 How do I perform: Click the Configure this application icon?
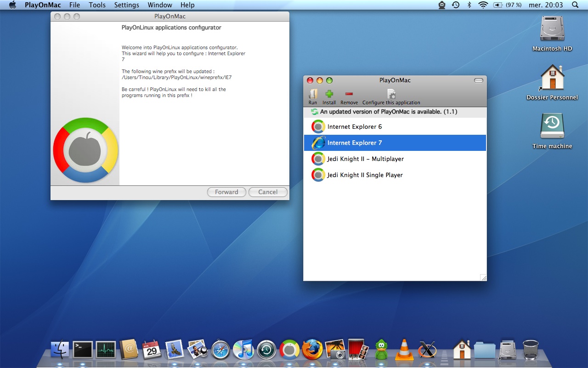click(x=391, y=94)
